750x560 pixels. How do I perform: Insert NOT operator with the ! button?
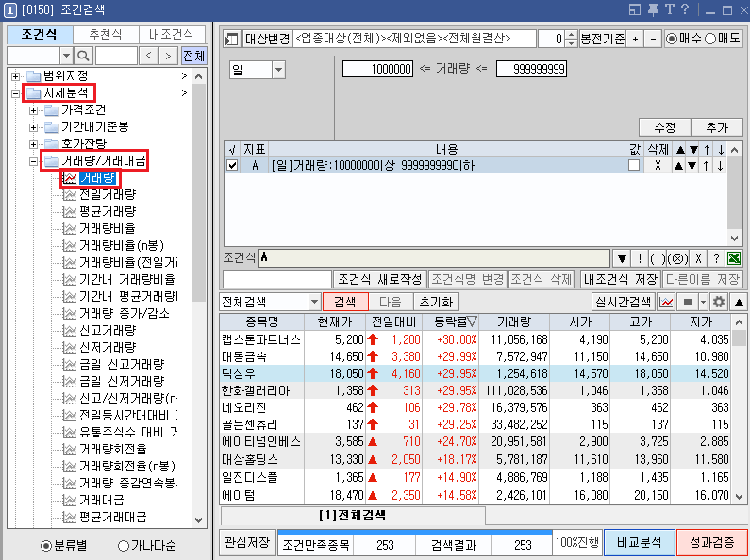click(640, 258)
